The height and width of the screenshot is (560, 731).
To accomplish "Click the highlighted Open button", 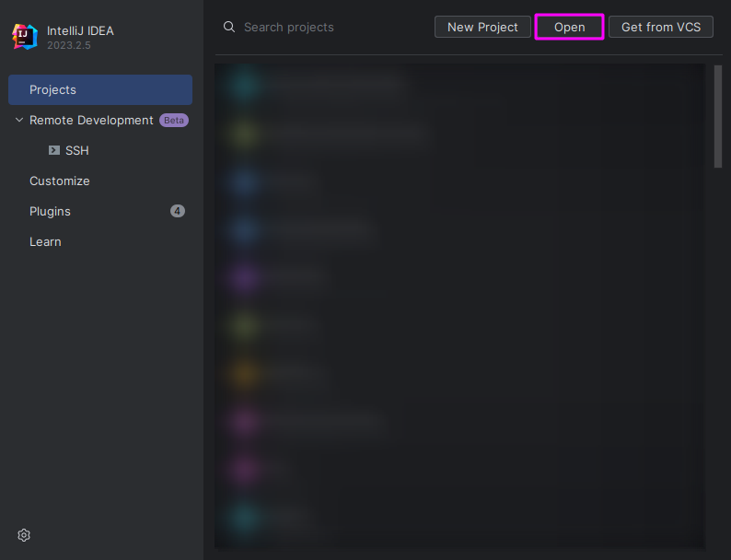I will click(x=569, y=27).
